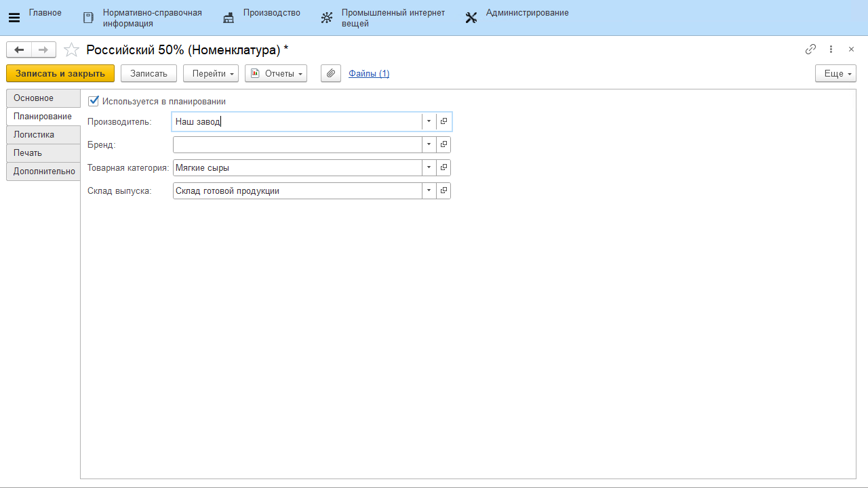Screen dimensions: 868x488
Task: Open the Файлы (1) link
Action: coord(369,73)
